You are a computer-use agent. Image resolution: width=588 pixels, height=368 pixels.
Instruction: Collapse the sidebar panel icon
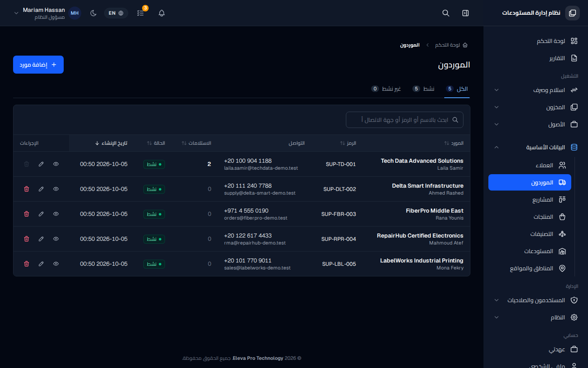[465, 13]
